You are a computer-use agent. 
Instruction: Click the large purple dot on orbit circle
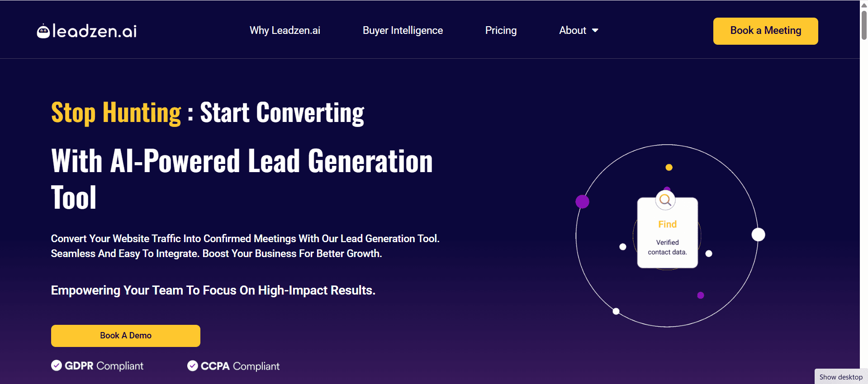[582, 201]
